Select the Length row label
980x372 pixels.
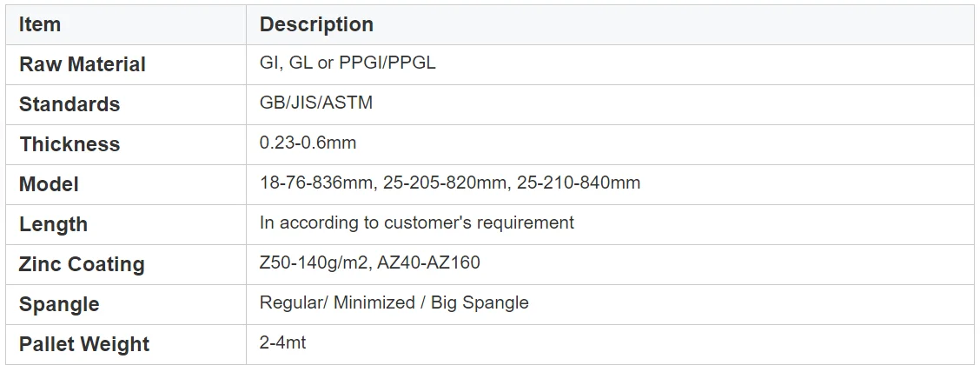(x=53, y=224)
